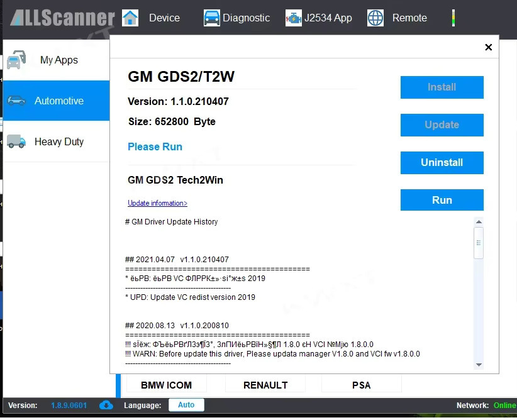517x420 pixels.
Task: Click the Heavy Duty truck icon
Action: (16, 141)
